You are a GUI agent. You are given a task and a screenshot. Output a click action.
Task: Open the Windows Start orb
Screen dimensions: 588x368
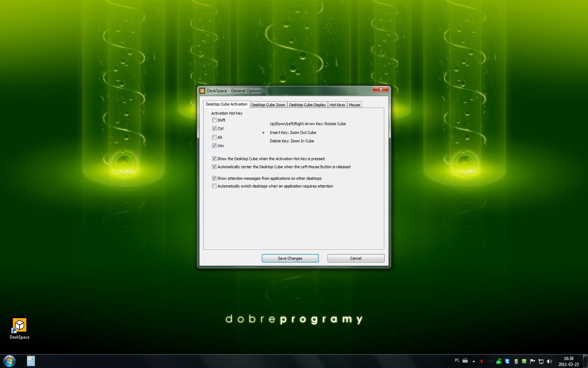pos(9,361)
